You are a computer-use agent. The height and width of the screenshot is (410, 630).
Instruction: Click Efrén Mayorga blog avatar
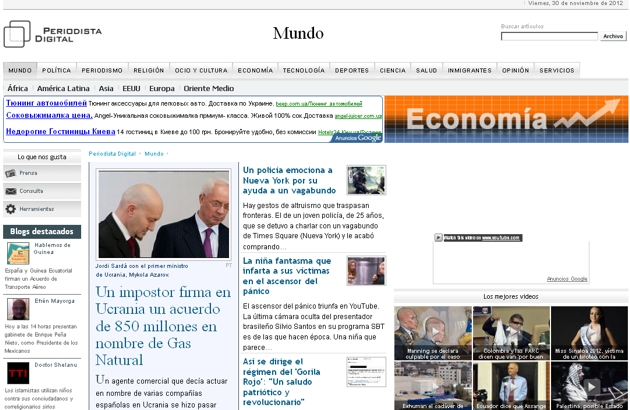[18, 306]
